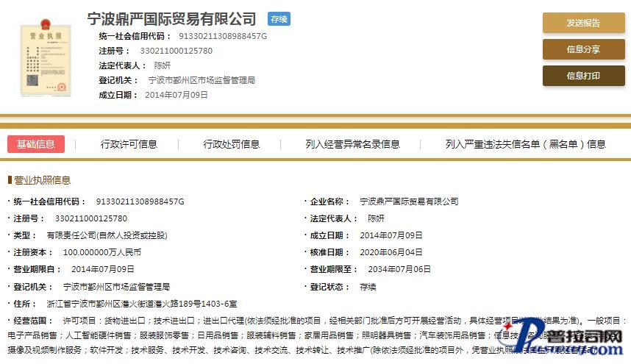Click the blue 存续 status badge
Screen dimensions: 631x364
click(x=279, y=19)
